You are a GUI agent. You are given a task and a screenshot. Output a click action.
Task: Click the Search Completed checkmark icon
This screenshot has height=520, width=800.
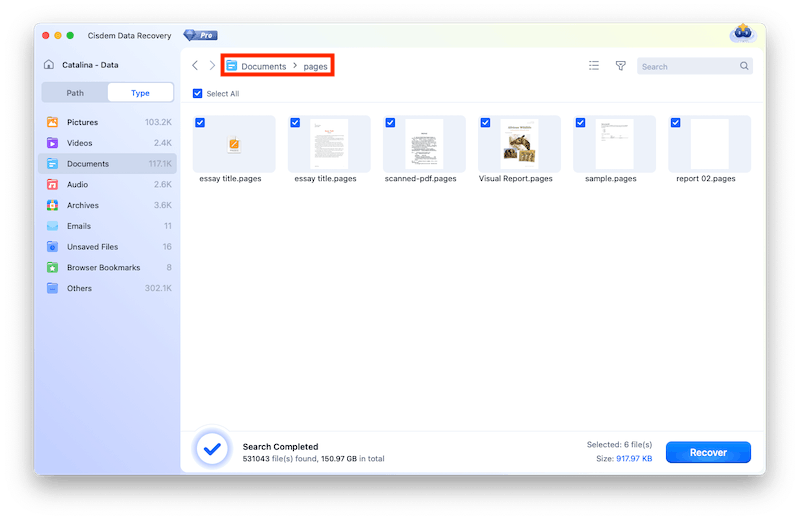(212, 449)
